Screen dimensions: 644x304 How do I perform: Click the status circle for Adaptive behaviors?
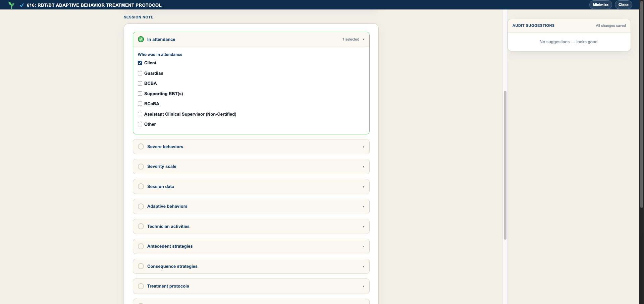click(x=141, y=206)
